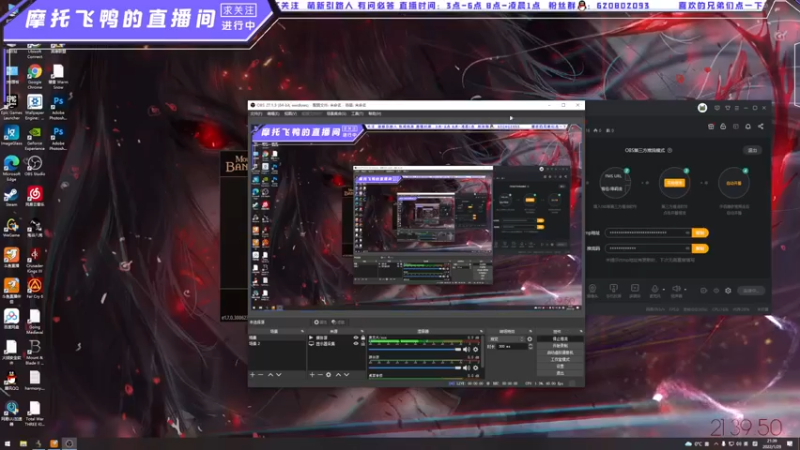Screen dimensions: 800x450
Task: Move scene up arrow in OBS Scenes panel
Action: pyautogui.click(x=270, y=374)
